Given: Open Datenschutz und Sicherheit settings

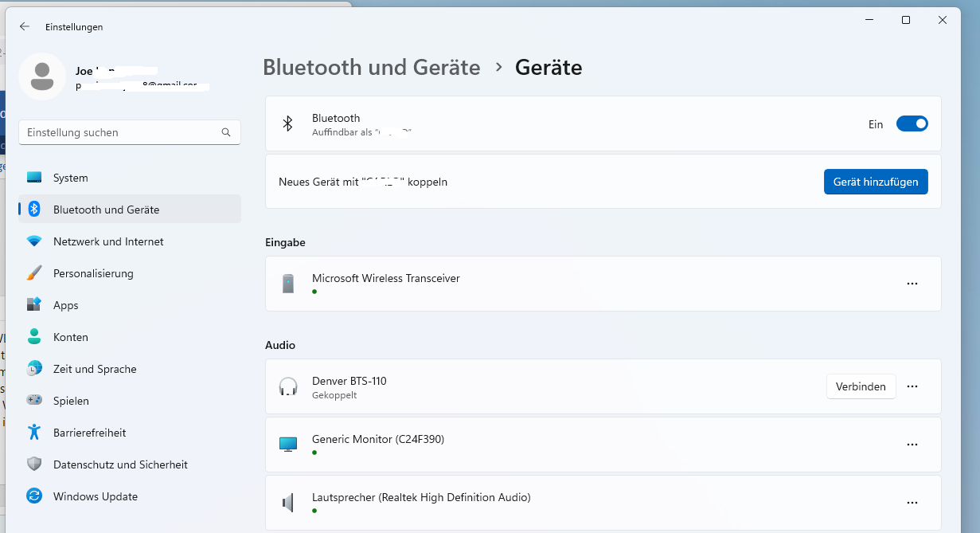Looking at the screenshot, I should pos(130,464).
